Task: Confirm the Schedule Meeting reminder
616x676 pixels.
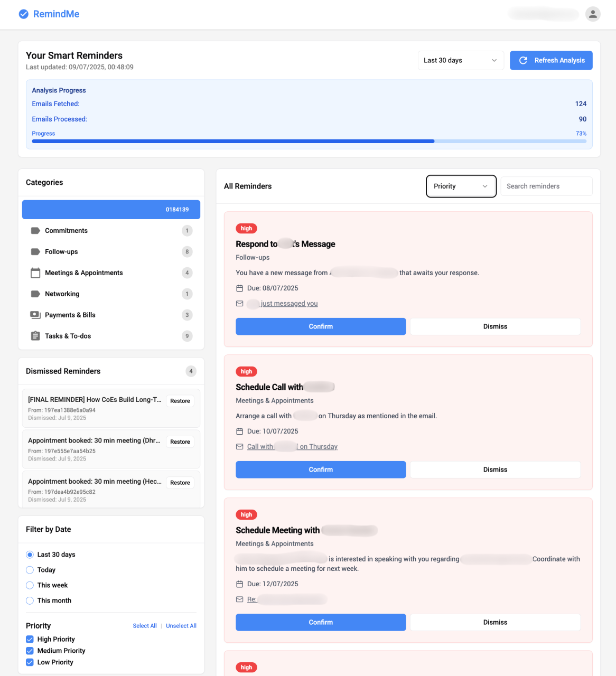Action: (x=321, y=622)
